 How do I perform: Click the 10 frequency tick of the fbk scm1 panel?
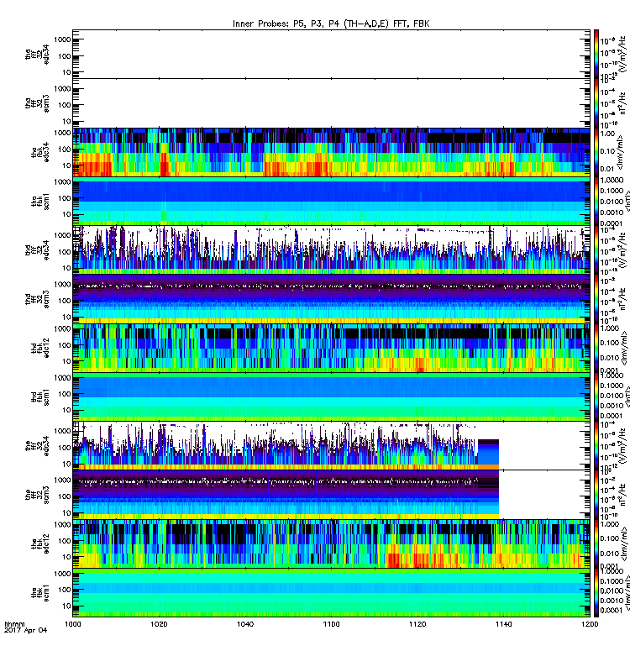pos(67,606)
